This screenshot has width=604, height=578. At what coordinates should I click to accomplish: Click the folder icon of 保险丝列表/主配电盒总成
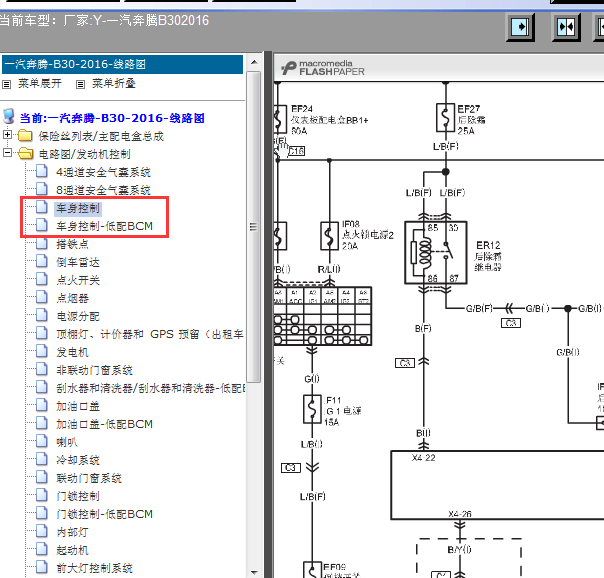[x=25, y=136]
